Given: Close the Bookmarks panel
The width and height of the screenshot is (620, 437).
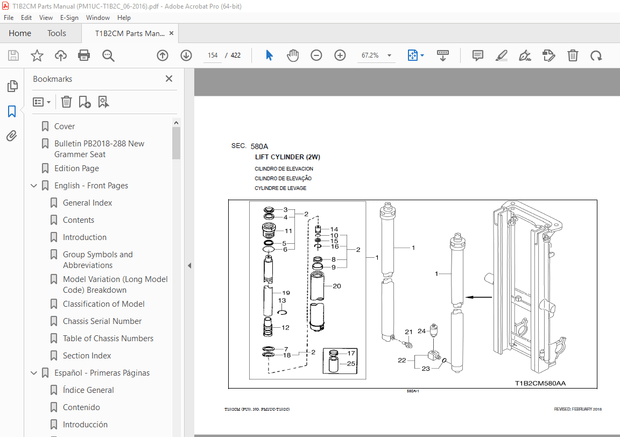Looking at the screenshot, I should click(169, 79).
